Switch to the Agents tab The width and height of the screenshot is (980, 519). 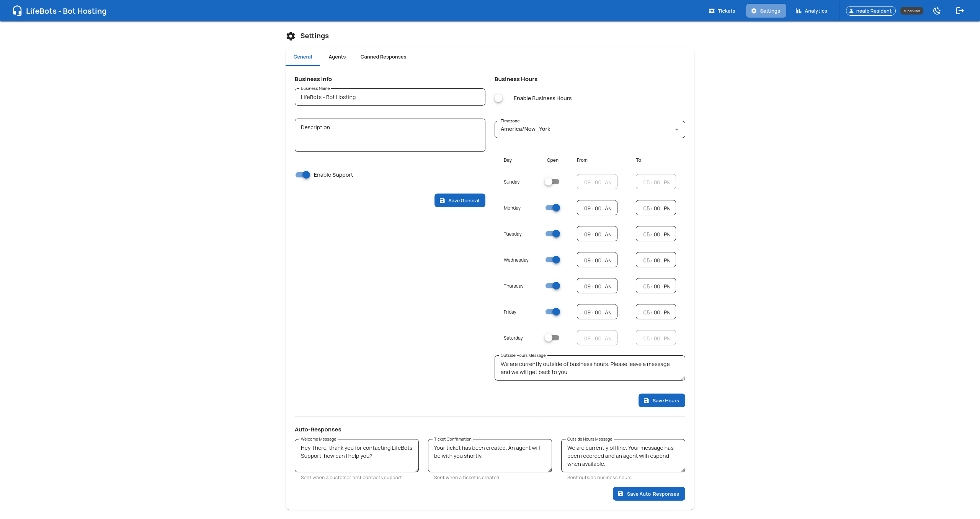(337, 57)
